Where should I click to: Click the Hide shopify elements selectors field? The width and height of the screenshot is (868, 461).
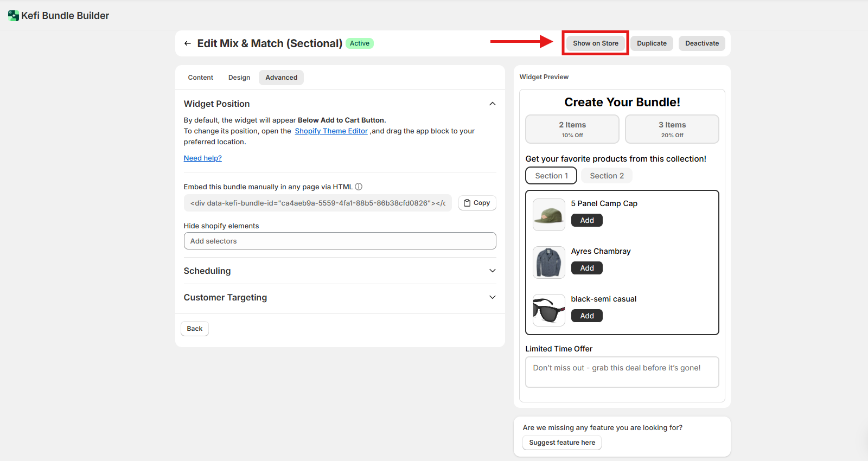340,241
